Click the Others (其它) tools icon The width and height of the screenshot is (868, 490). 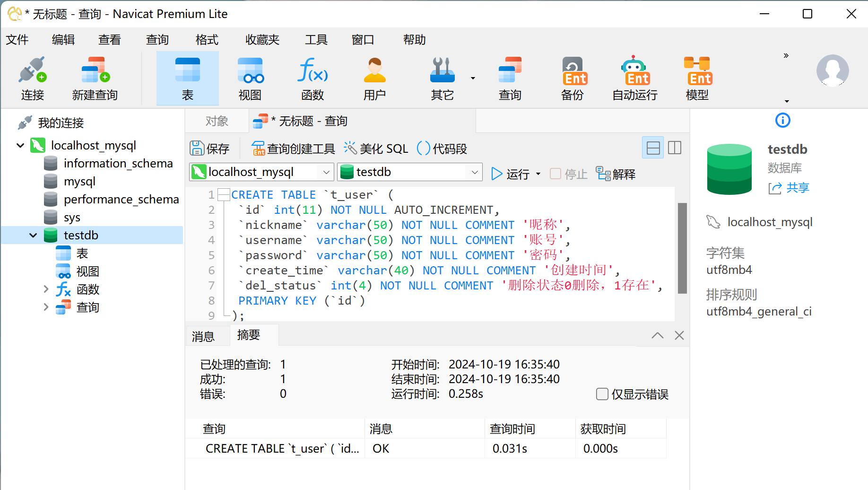pyautogui.click(x=442, y=79)
